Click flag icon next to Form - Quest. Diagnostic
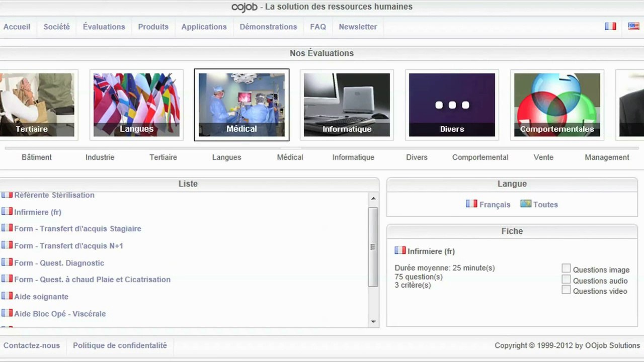 pyautogui.click(x=7, y=262)
